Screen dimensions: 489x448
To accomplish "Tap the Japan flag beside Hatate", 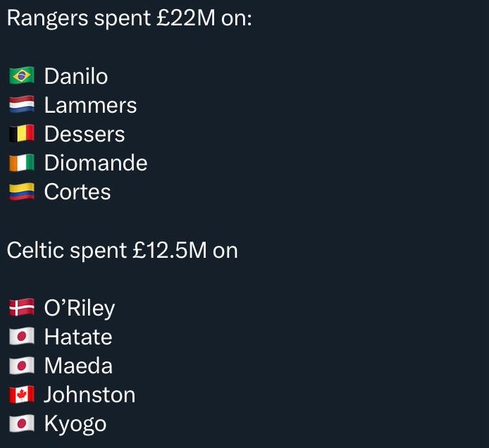I will pos(21,337).
